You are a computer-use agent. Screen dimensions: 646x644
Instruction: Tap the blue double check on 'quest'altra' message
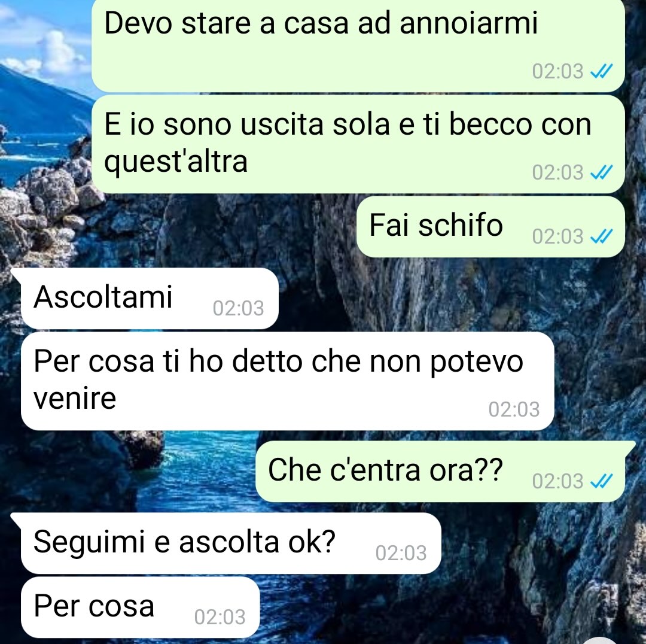click(x=602, y=172)
